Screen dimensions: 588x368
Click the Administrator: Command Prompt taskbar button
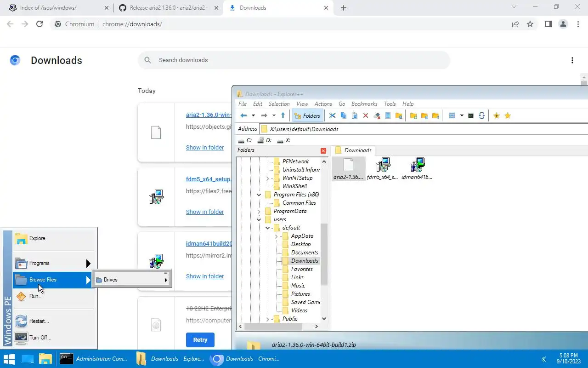click(94, 359)
